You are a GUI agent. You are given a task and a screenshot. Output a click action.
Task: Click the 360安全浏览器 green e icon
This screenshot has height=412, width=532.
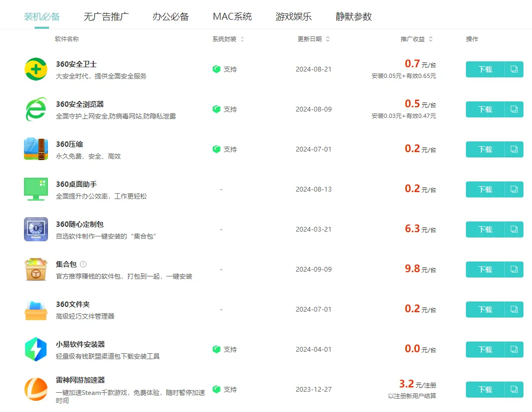[x=36, y=109]
